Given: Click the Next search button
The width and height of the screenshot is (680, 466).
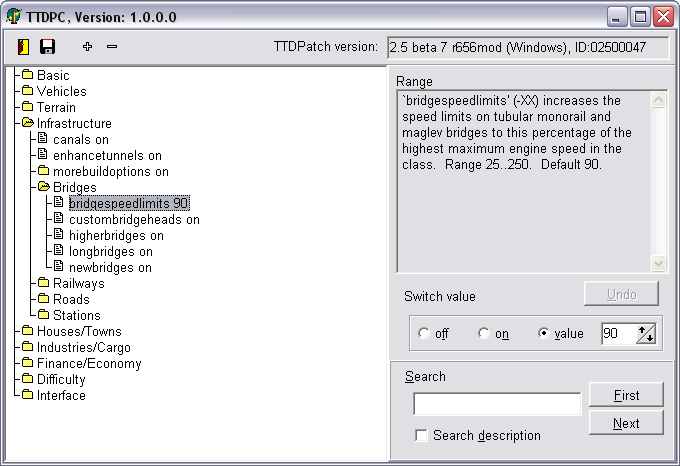Looking at the screenshot, I should click(626, 423).
